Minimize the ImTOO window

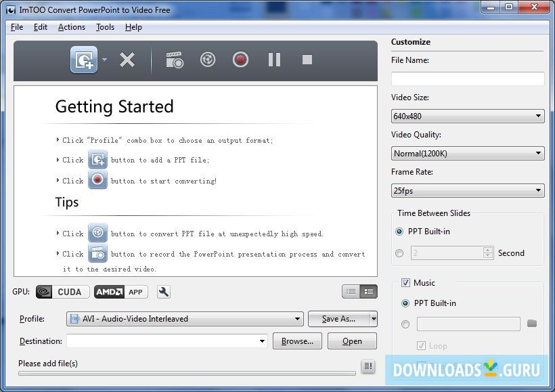pyautogui.click(x=491, y=7)
